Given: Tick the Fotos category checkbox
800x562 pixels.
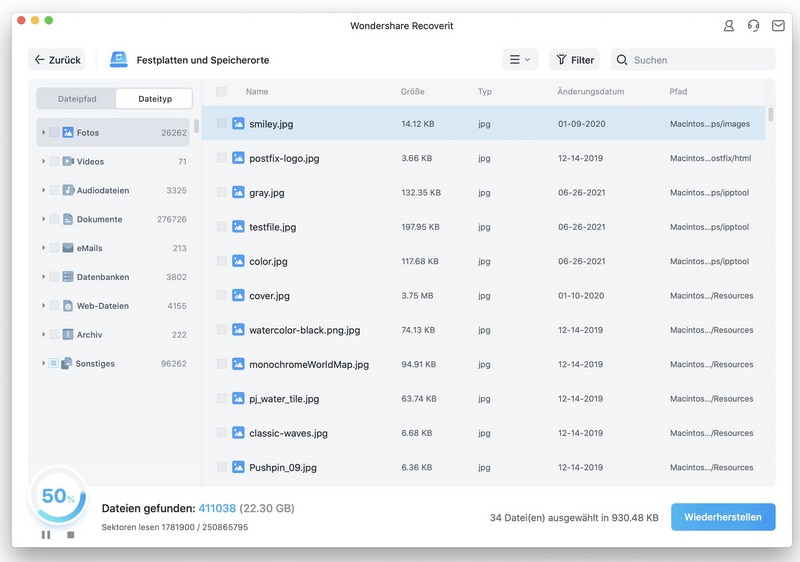Looking at the screenshot, I should pos(54,133).
